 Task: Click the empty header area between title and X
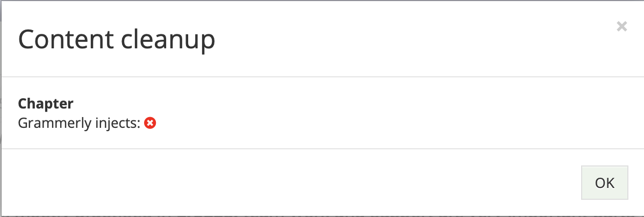(x=411, y=39)
